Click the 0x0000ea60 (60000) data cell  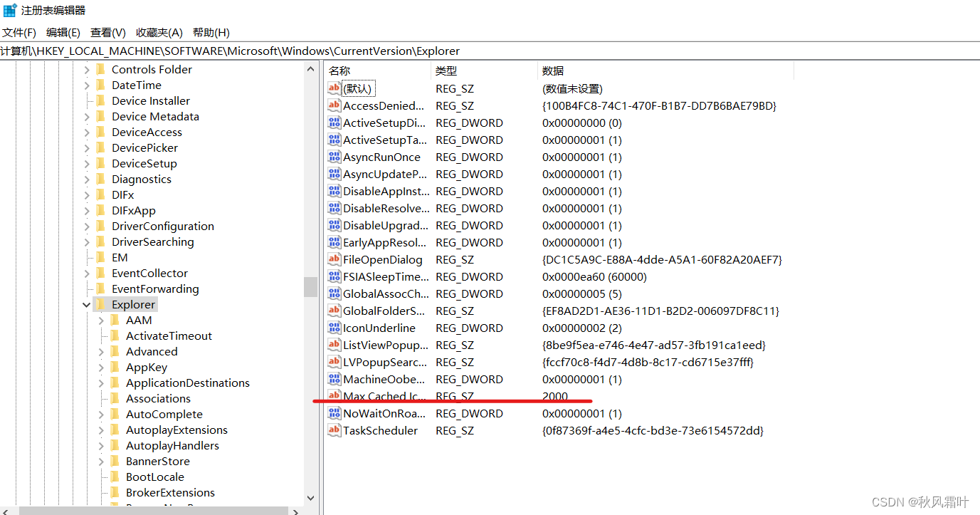594,276
